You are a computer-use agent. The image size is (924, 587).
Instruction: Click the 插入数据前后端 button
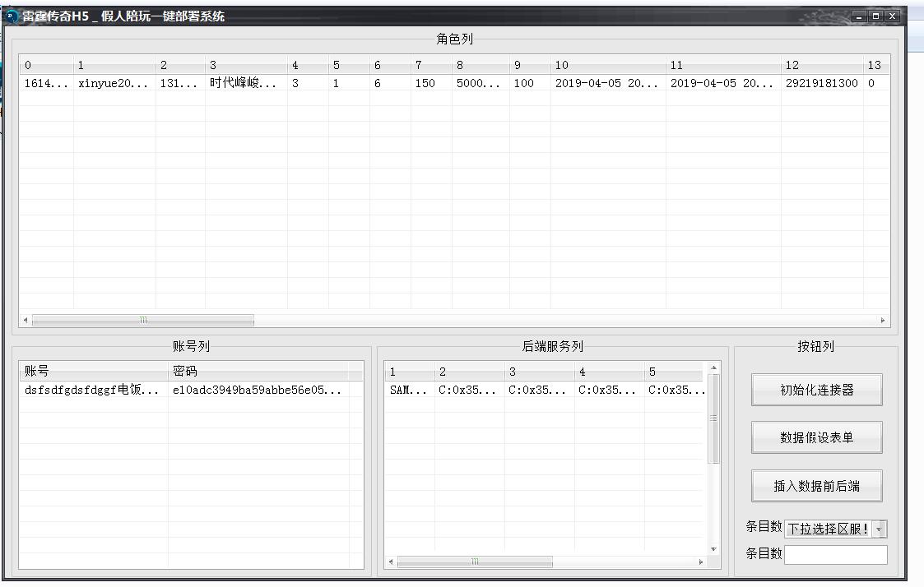[x=816, y=486]
